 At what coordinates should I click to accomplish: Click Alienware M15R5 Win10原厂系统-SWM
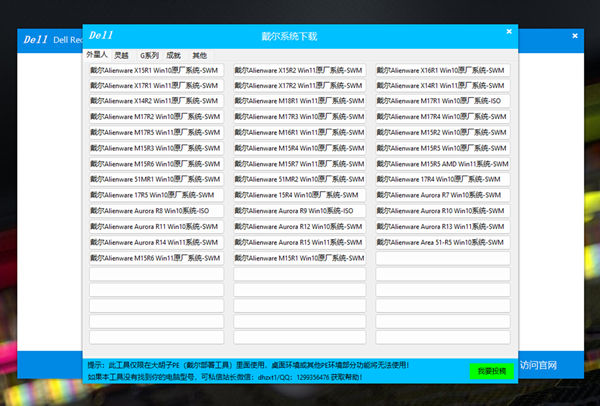click(x=443, y=148)
